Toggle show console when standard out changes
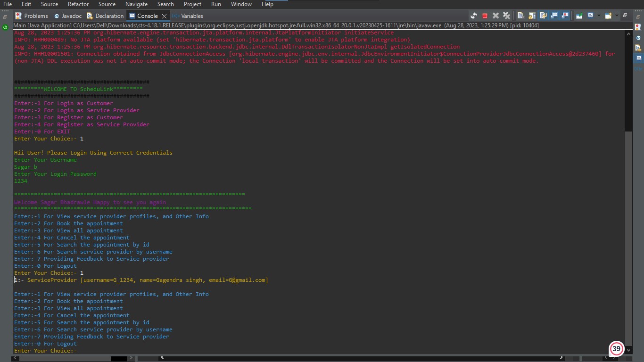Viewport: 644px width, 362px height. click(x=554, y=16)
